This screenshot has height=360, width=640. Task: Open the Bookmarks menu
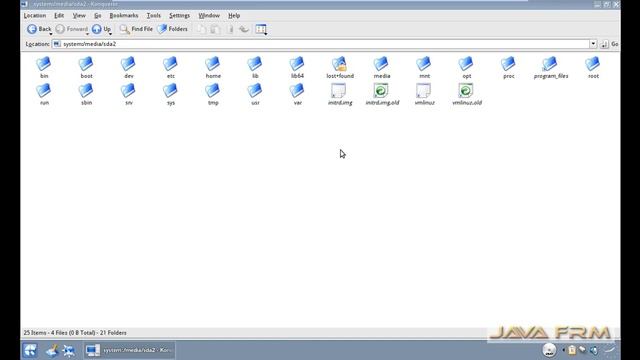click(124, 16)
